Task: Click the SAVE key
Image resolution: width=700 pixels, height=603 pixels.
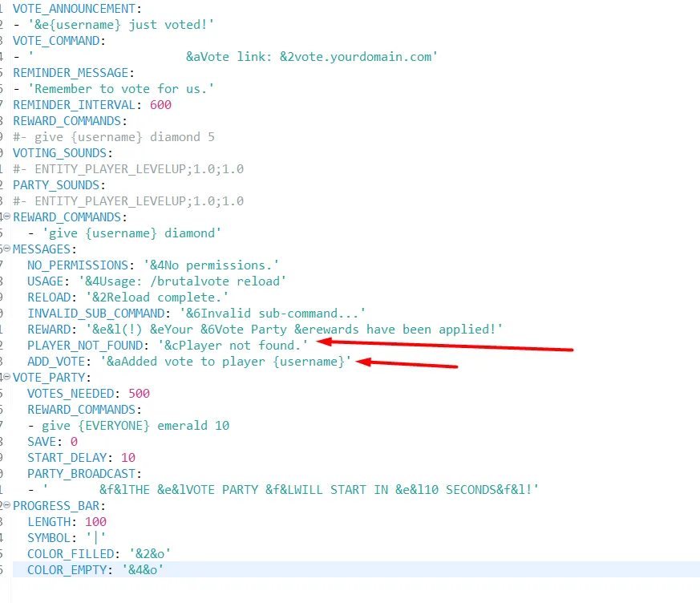Action: tap(42, 443)
